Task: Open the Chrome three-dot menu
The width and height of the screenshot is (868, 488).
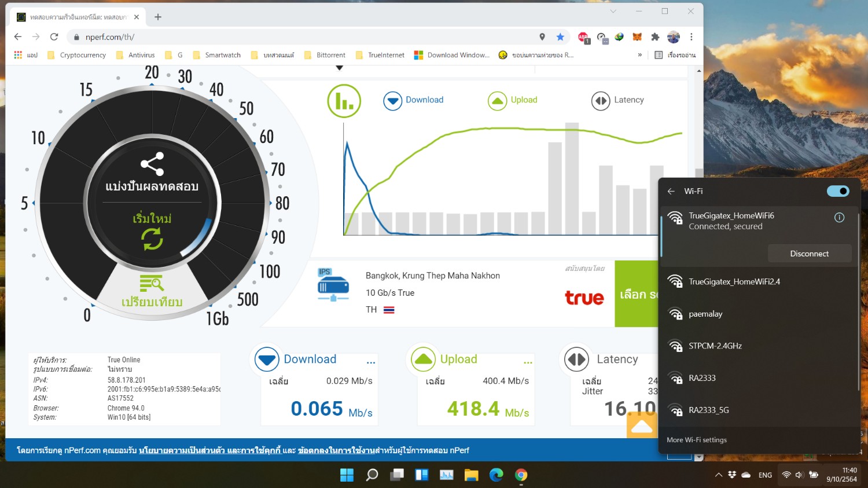Action: pyautogui.click(x=691, y=37)
